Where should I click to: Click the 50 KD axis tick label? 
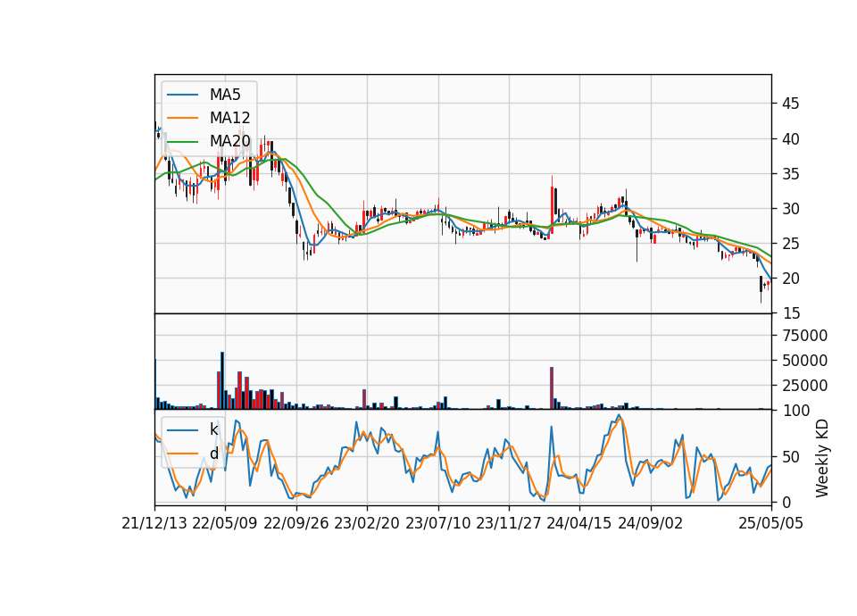point(790,457)
